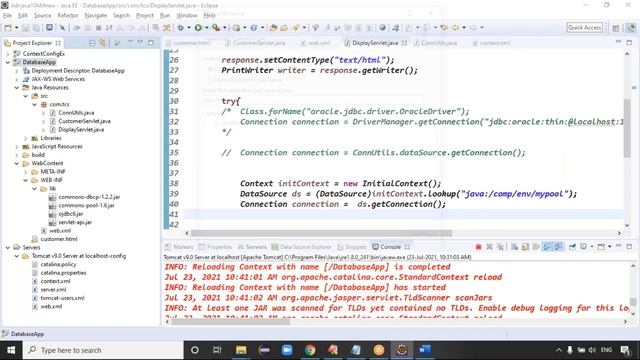Click the Windows Start button
Viewport: 640px width, 360px height.
pos(11,350)
